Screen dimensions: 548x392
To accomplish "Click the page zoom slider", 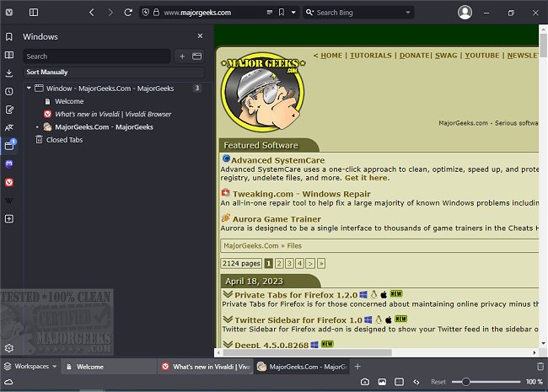I will 489,382.
